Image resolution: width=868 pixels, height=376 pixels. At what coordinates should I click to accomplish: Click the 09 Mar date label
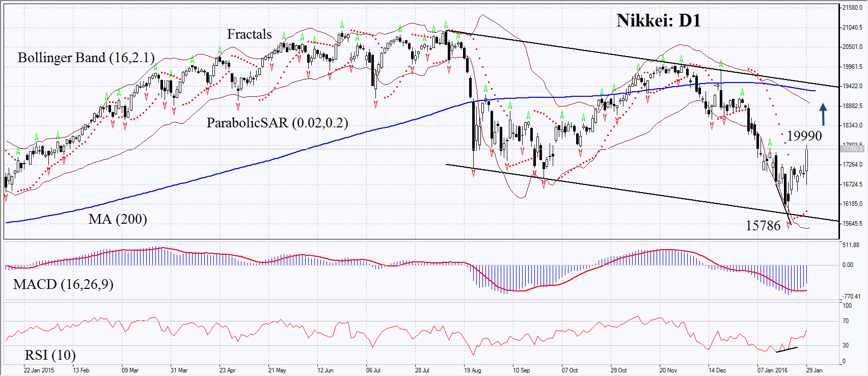click(130, 370)
